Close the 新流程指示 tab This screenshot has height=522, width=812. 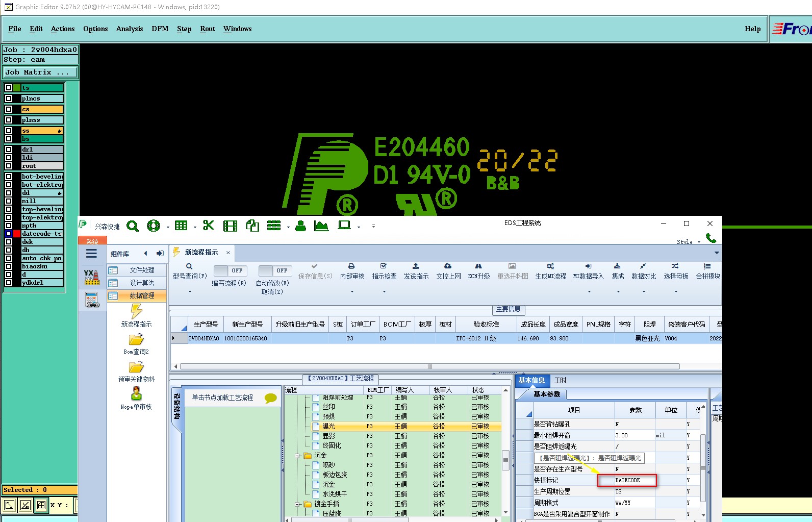click(228, 253)
